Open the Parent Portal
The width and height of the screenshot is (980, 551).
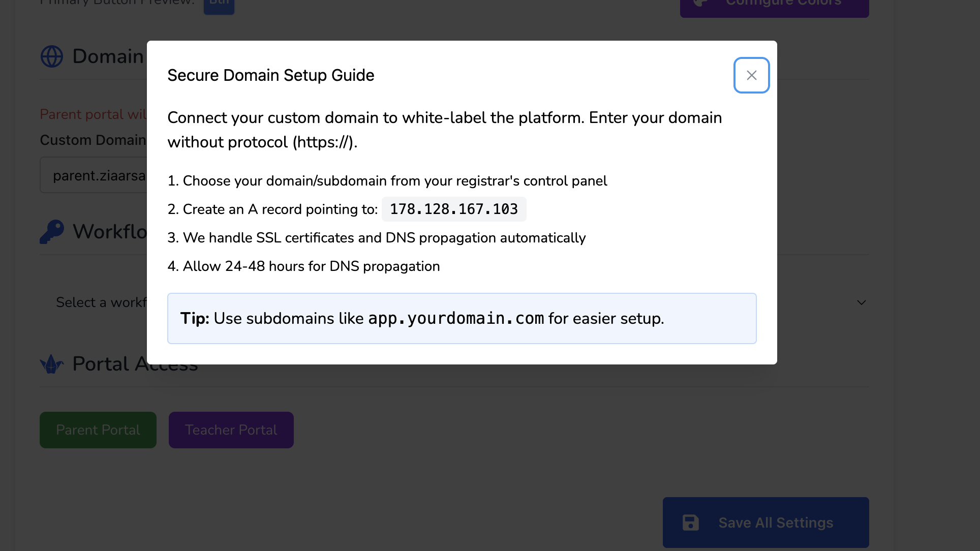98,430
